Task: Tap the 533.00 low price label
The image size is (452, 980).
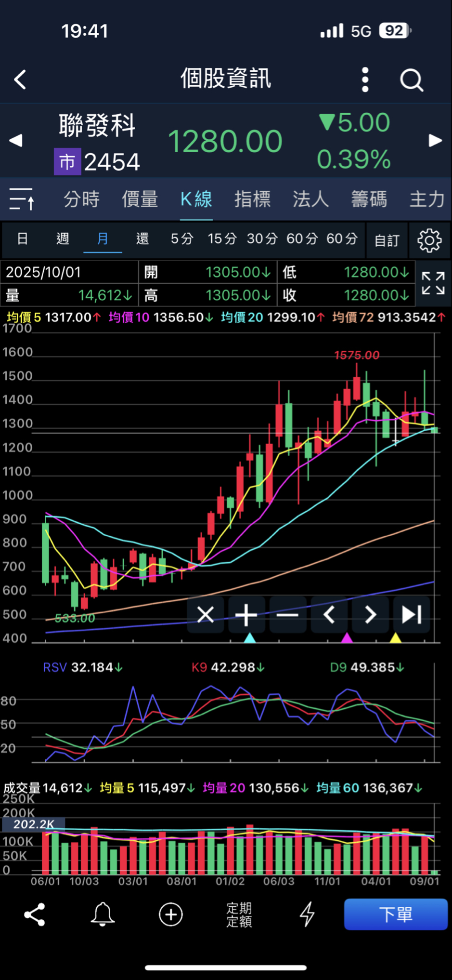Action: 75,618
